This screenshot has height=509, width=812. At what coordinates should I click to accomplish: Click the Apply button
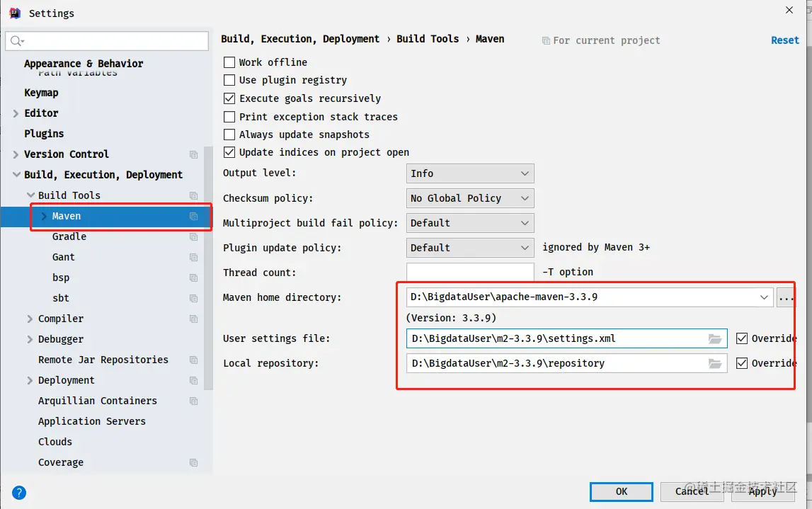coord(763,491)
